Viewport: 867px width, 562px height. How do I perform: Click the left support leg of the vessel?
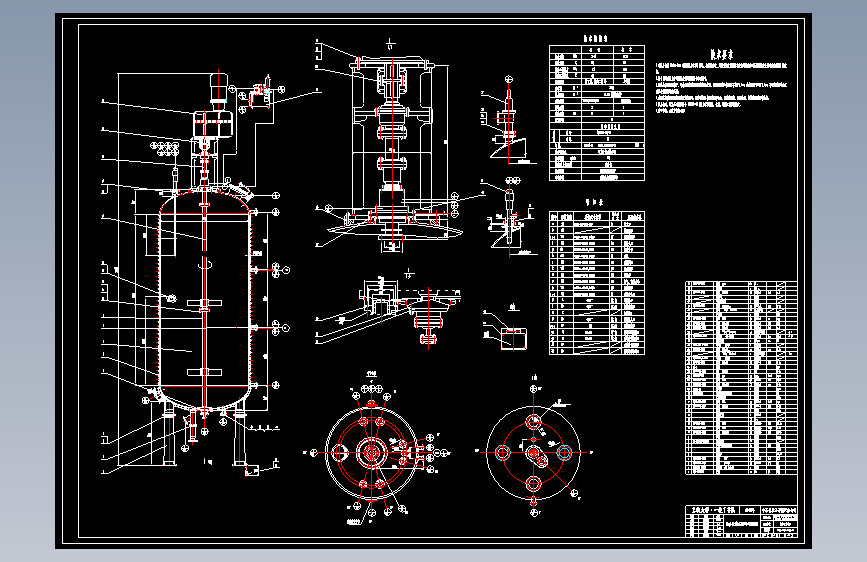click(x=170, y=433)
